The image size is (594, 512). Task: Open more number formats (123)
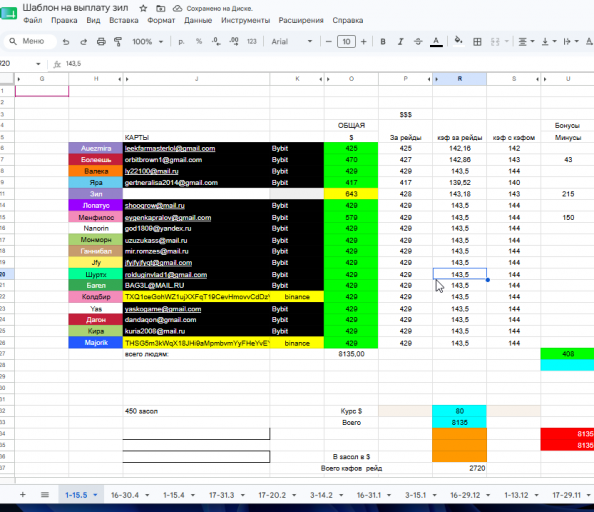pos(252,42)
